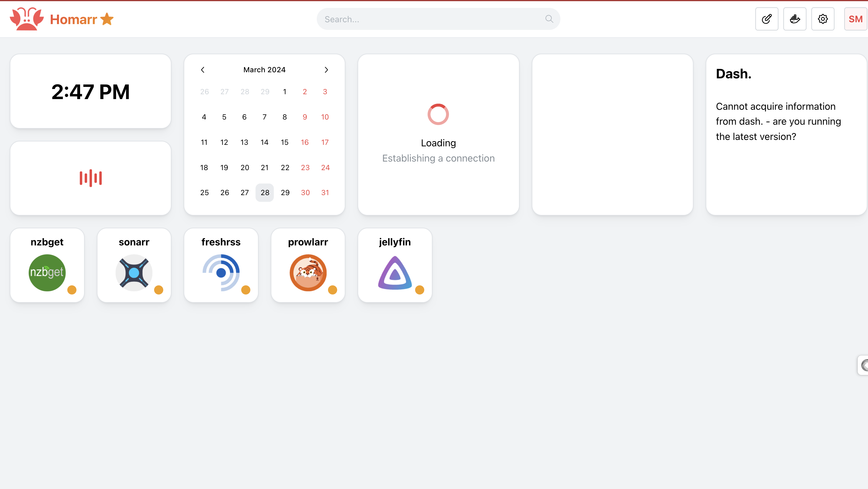
Task: Open jellyfin via its purple icon
Action: coord(395,273)
